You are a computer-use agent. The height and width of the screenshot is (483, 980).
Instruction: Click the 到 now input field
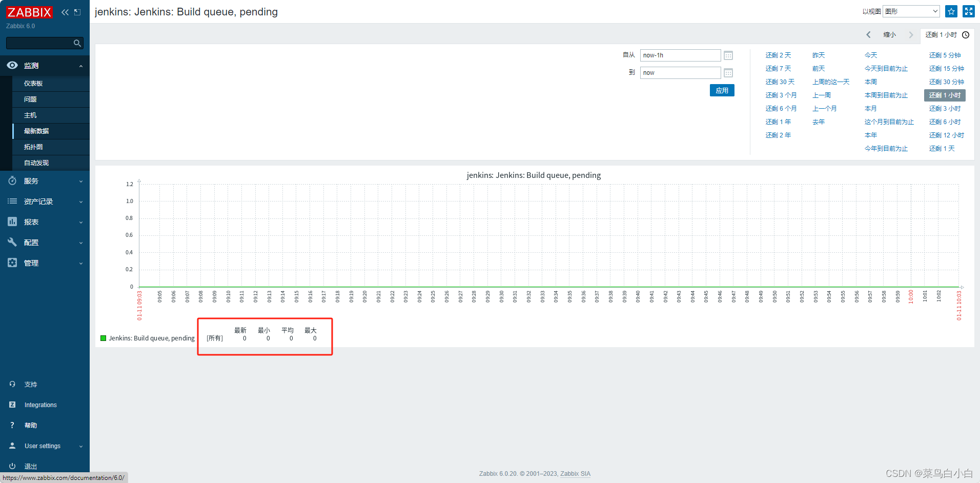tap(680, 73)
